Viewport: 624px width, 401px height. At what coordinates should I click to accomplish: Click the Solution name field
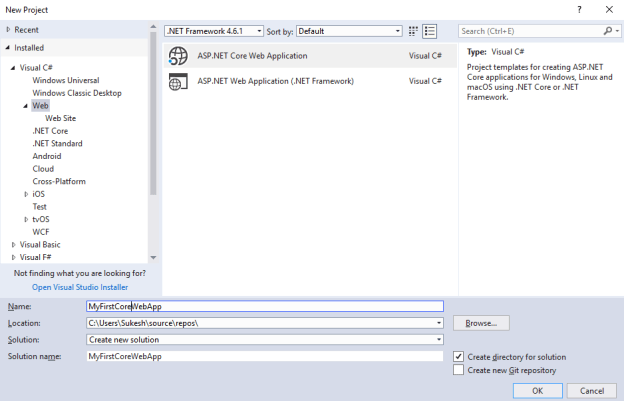click(265, 356)
